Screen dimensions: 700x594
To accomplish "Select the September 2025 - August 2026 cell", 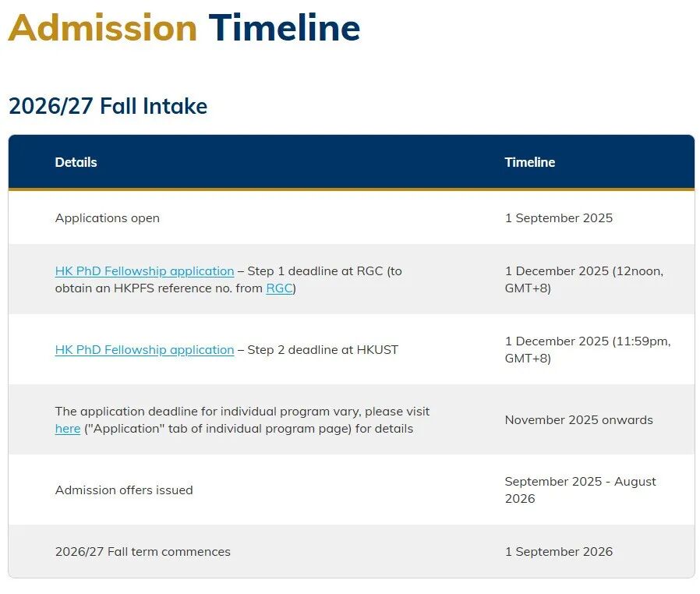I will tap(581, 490).
